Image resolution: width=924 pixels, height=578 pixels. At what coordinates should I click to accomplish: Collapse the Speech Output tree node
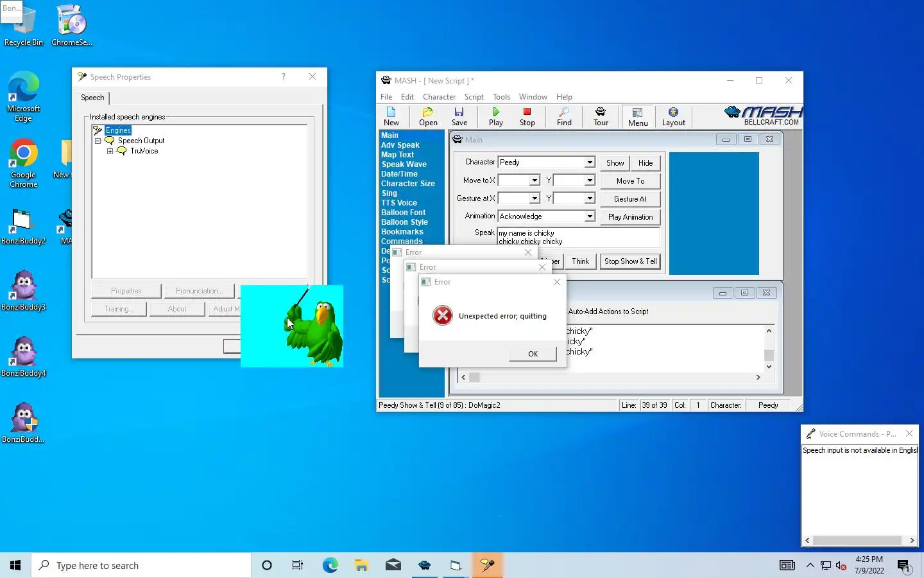point(98,141)
